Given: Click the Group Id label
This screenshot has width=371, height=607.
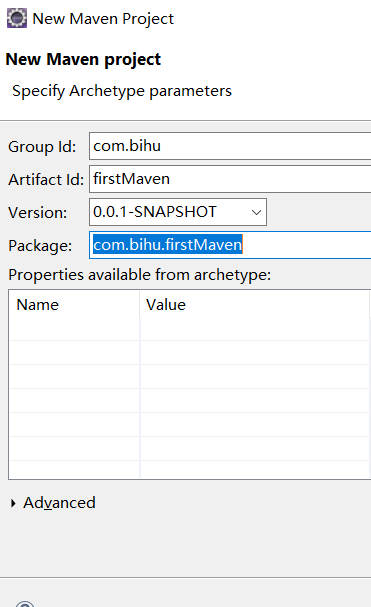Looking at the screenshot, I should tap(42, 147).
